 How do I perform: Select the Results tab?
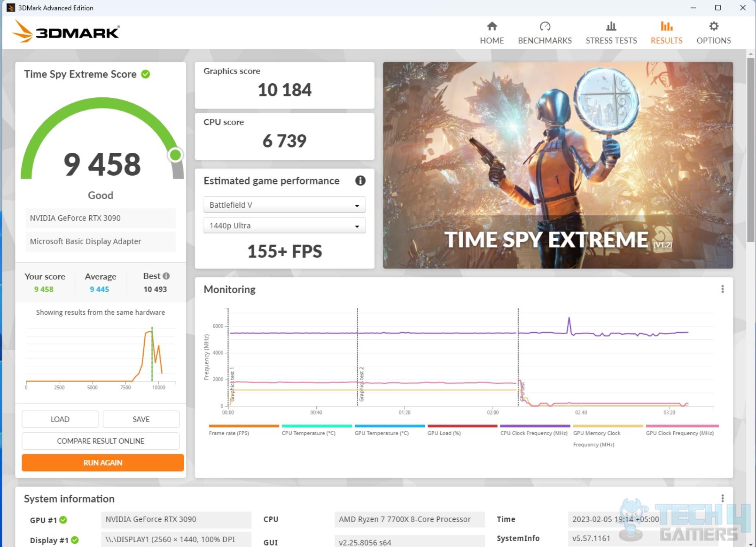tap(666, 32)
